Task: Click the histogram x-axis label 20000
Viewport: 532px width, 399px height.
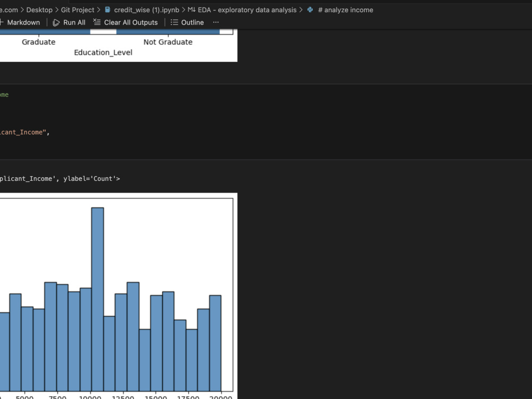Action: 221,397
